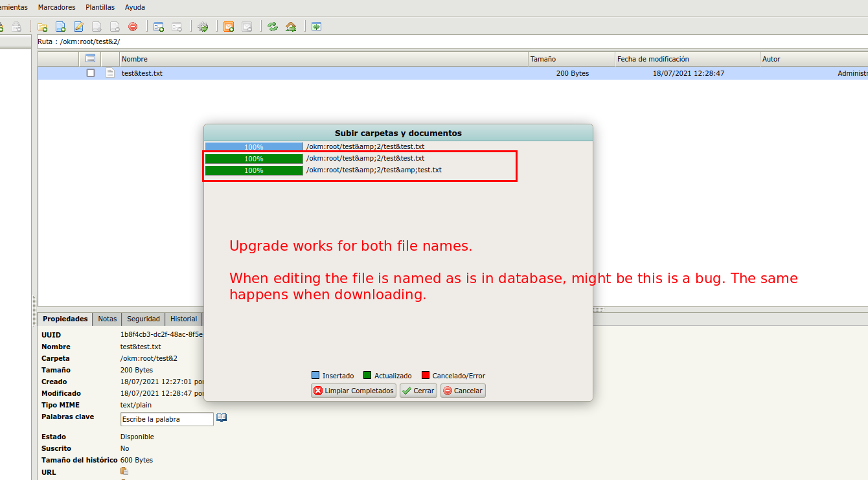The image size is (868, 480).
Task: Click the Limpiar Completados button
Action: coord(354,391)
